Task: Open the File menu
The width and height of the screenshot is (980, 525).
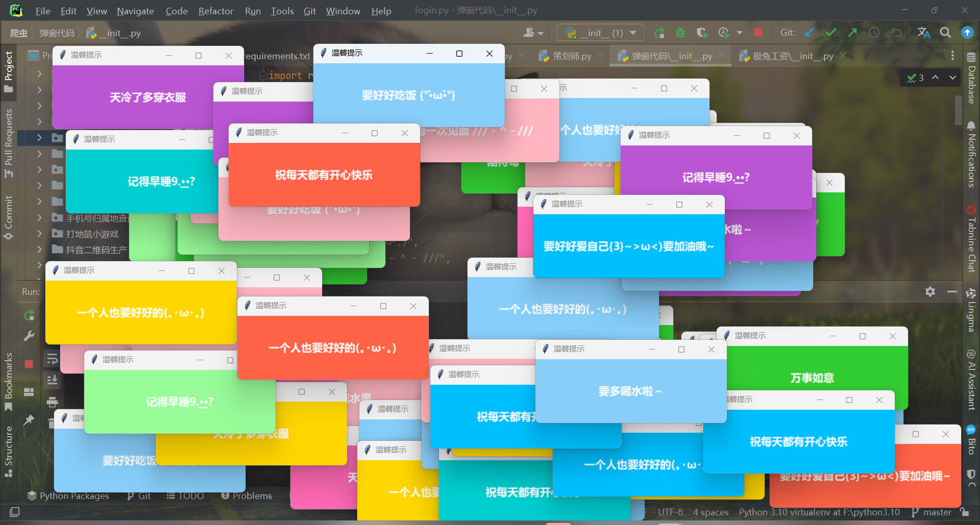Action: coord(43,11)
